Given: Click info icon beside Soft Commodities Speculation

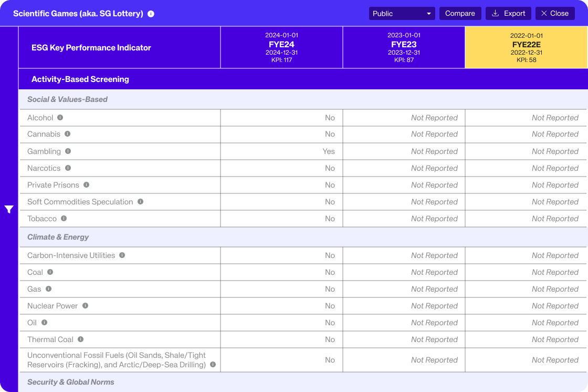Looking at the screenshot, I should (x=140, y=202).
